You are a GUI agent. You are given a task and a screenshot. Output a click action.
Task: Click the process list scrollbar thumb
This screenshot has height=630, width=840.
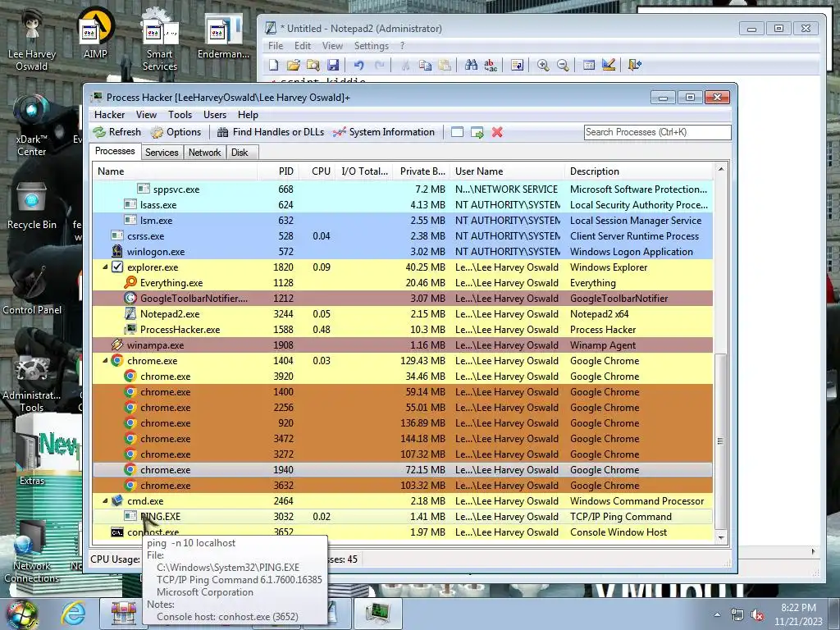(x=720, y=441)
